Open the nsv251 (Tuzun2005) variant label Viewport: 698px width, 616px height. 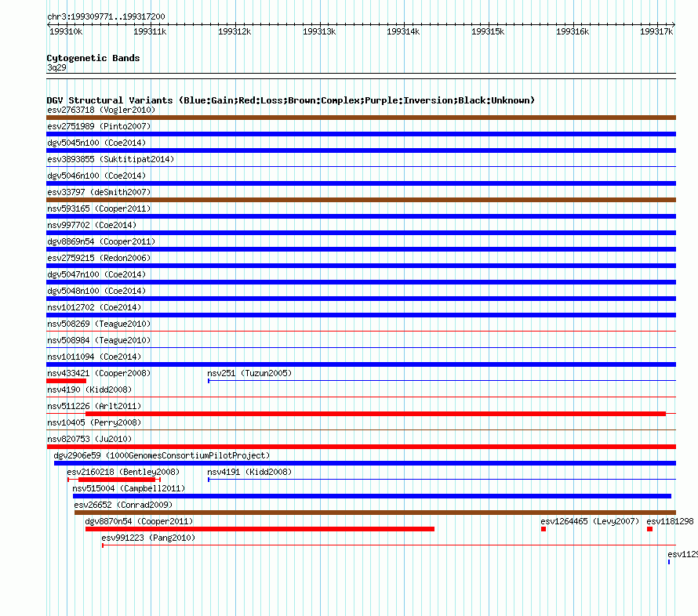click(x=249, y=373)
